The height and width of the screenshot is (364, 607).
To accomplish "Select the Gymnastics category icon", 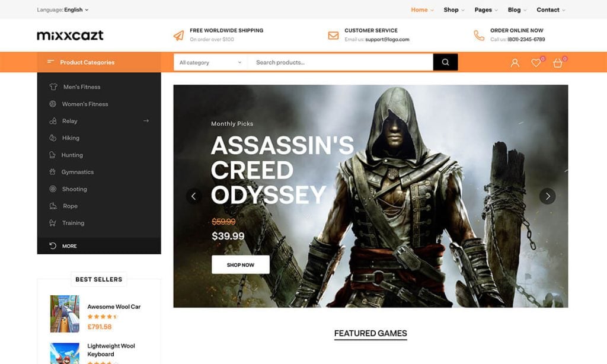I will 53,172.
